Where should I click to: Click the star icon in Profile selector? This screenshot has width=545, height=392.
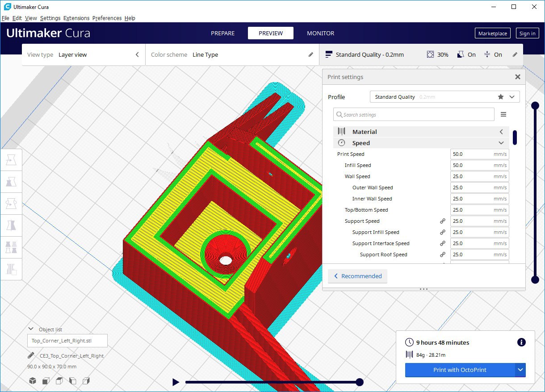pyautogui.click(x=501, y=97)
